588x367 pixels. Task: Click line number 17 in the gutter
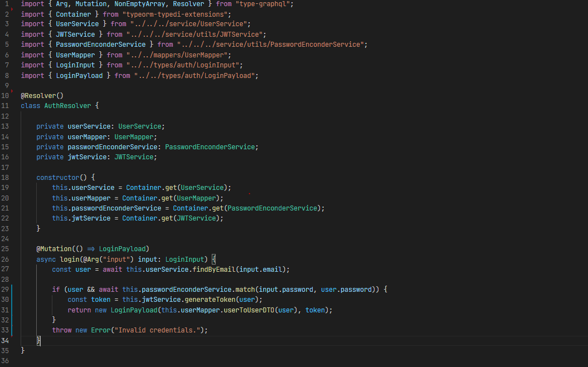[5, 168]
